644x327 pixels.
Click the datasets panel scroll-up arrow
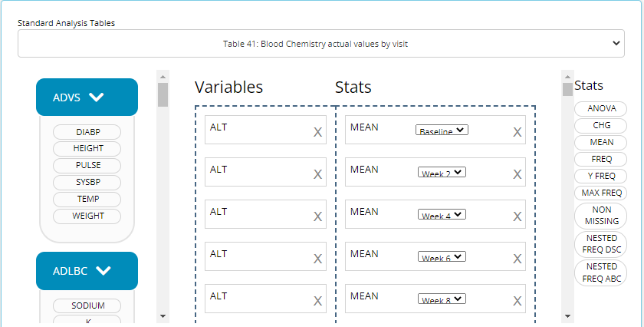click(x=163, y=77)
